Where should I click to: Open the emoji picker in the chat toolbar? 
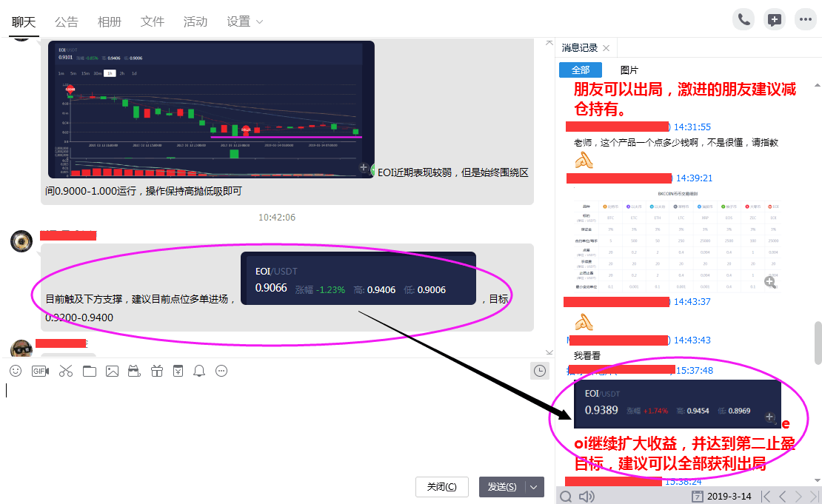[16, 371]
